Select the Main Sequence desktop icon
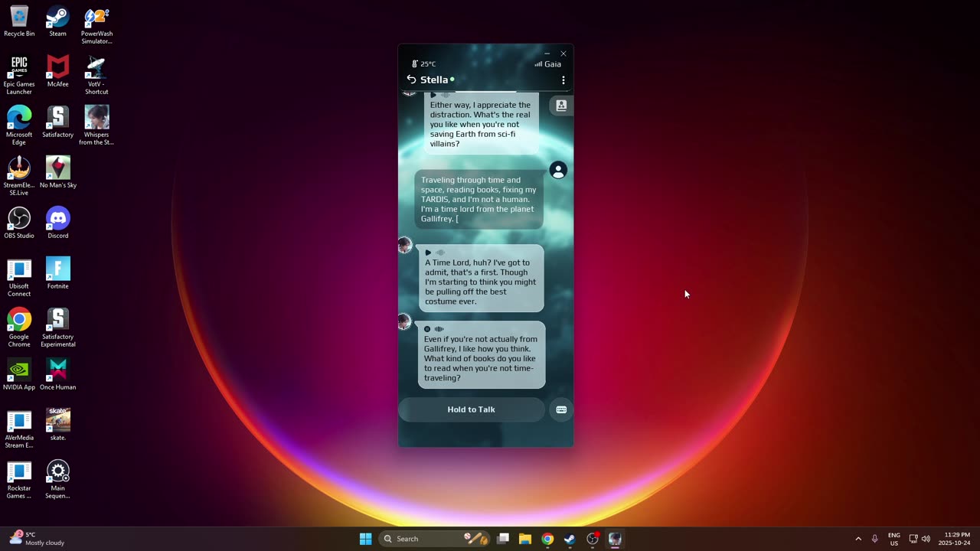The image size is (980, 551). [x=57, y=479]
